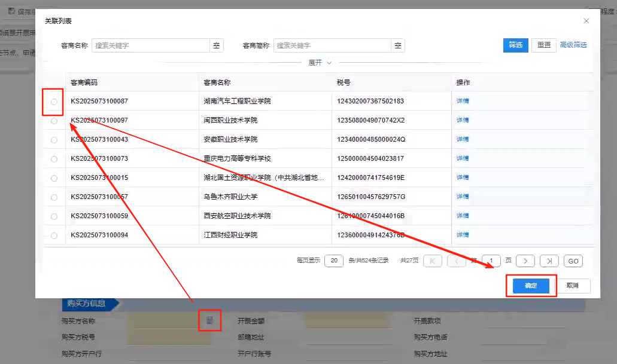This screenshot has width=617, height=364.
Task: Click the 每页显示 page size box
Action: [333, 261]
